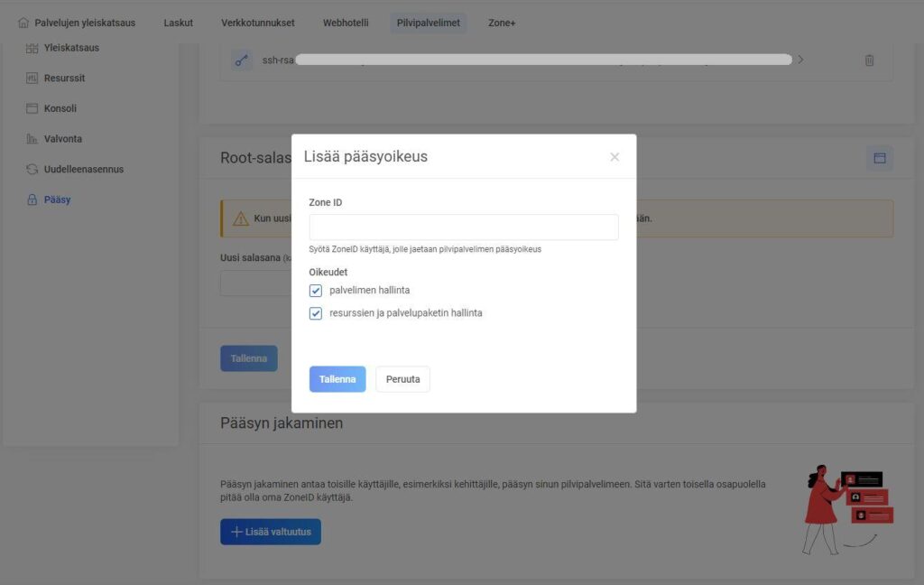The image size is (924, 585).
Task: Click the Zone ID input field
Action: click(463, 227)
